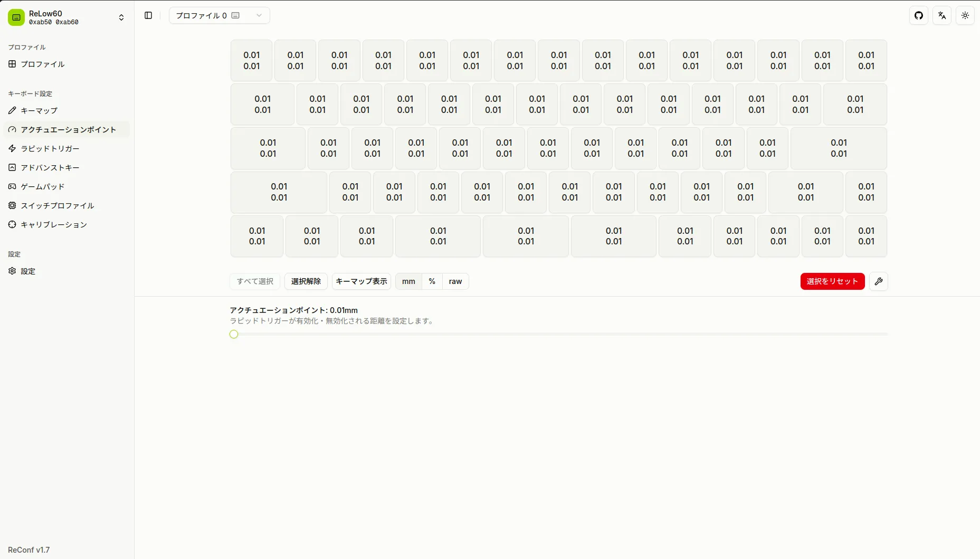The height and width of the screenshot is (559, 980).
Task: Open ラピッドトリガー settings
Action: pyautogui.click(x=67, y=148)
